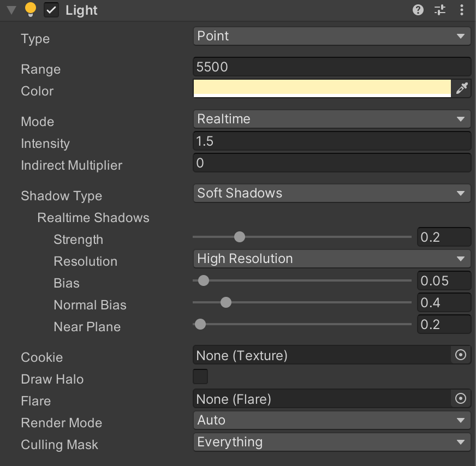Screen dimensions: 476x466
Task: Open the Render Mode dropdown
Action: pos(331,420)
